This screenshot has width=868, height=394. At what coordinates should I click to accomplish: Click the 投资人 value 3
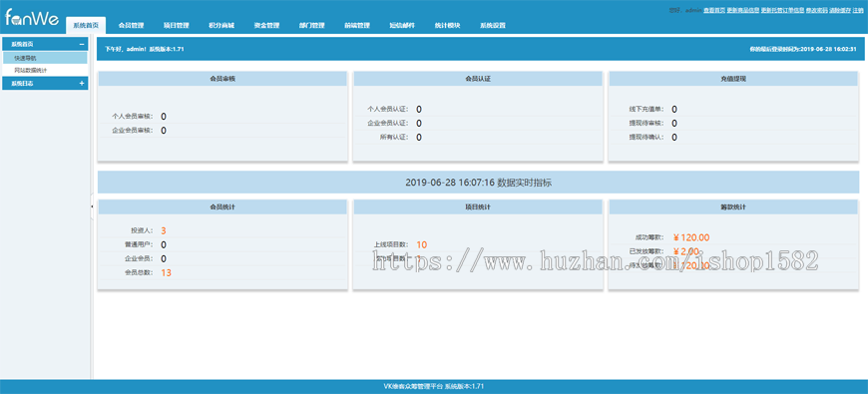pyautogui.click(x=164, y=230)
